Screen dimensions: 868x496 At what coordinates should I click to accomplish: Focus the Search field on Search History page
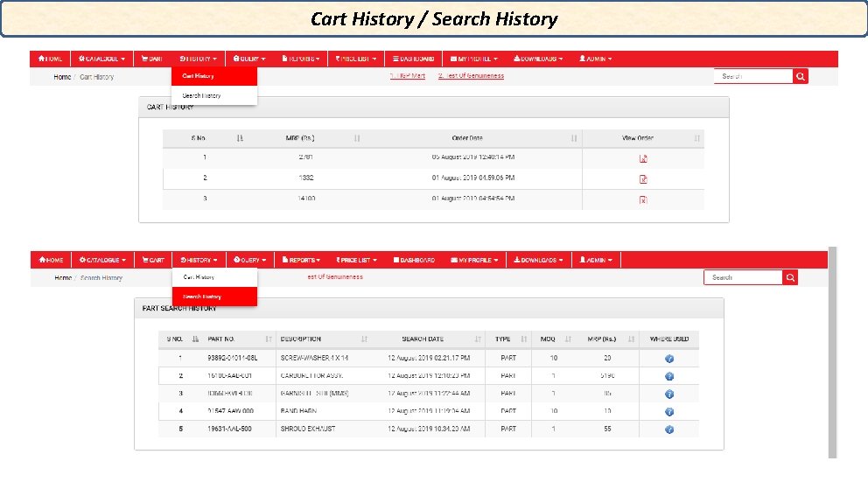pyautogui.click(x=744, y=277)
